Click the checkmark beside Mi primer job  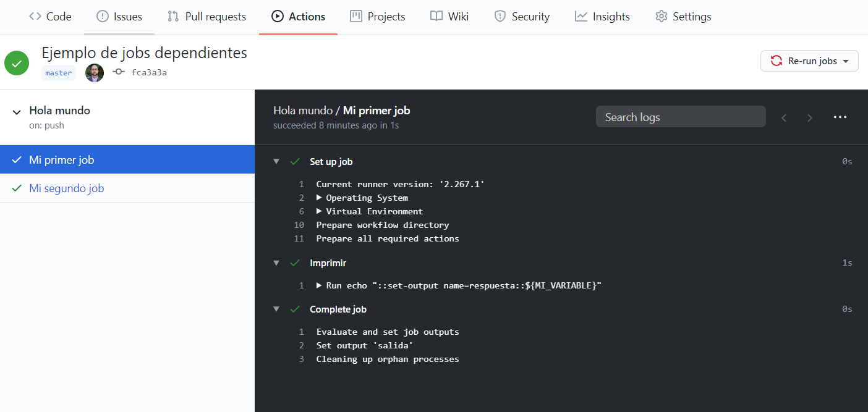coord(17,160)
